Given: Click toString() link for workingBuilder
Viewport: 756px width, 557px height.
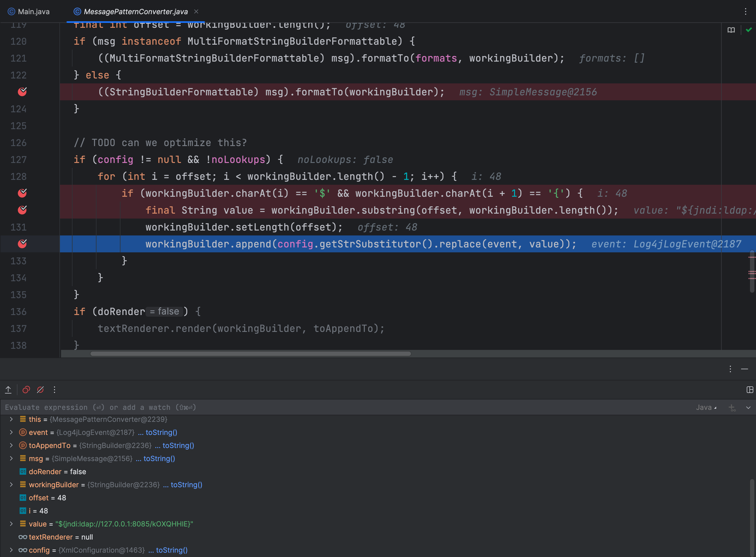Looking at the screenshot, I should pyautogui.click(x=186, y=485).
